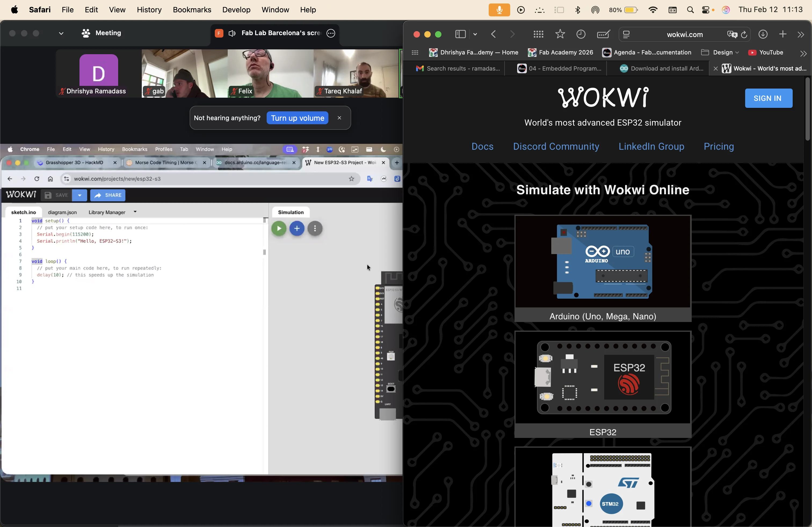The image size is (812, 527).
Task: Expand sidebar options dropdown arrow
Action: point(475,34)
